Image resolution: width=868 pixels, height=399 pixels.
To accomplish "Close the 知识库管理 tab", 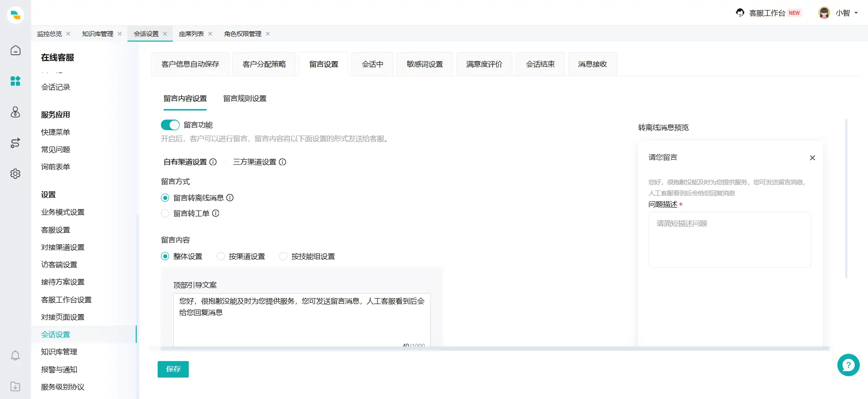I will tap(120, 34).
